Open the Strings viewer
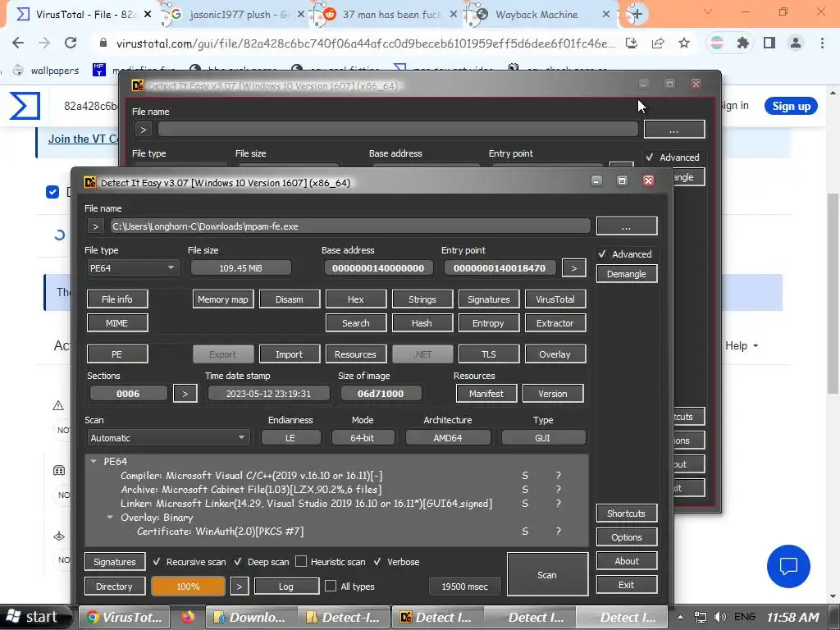This screenshot has width=840, height=630. coord(422,299)
